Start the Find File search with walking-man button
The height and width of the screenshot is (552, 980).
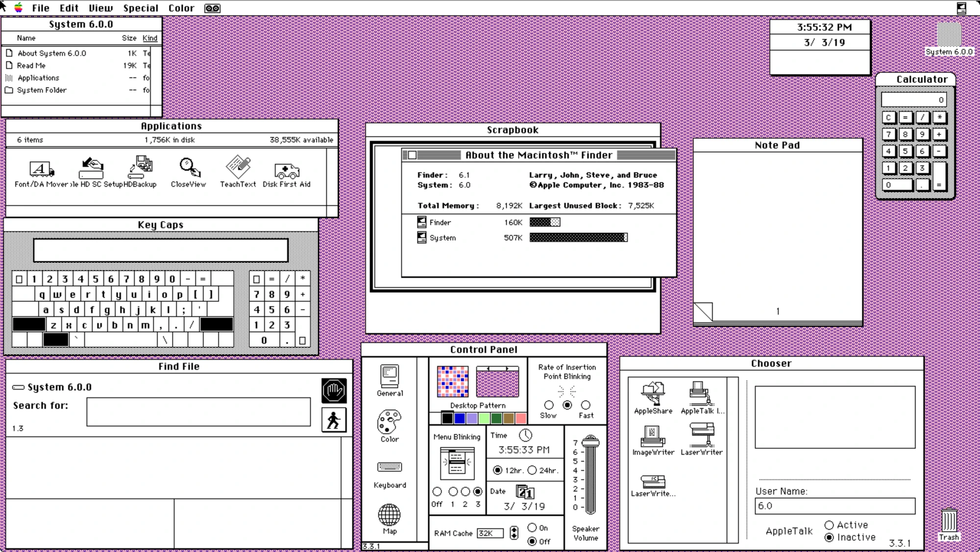[333, 419]
